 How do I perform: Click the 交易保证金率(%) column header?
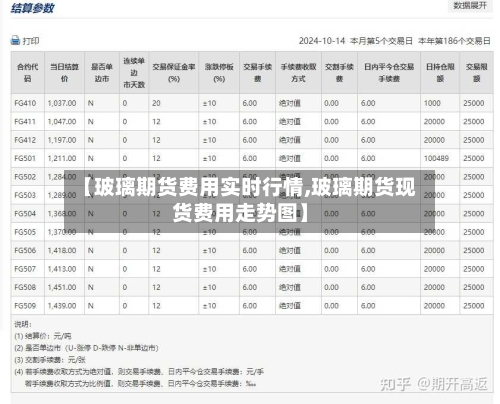click(174, 73)
